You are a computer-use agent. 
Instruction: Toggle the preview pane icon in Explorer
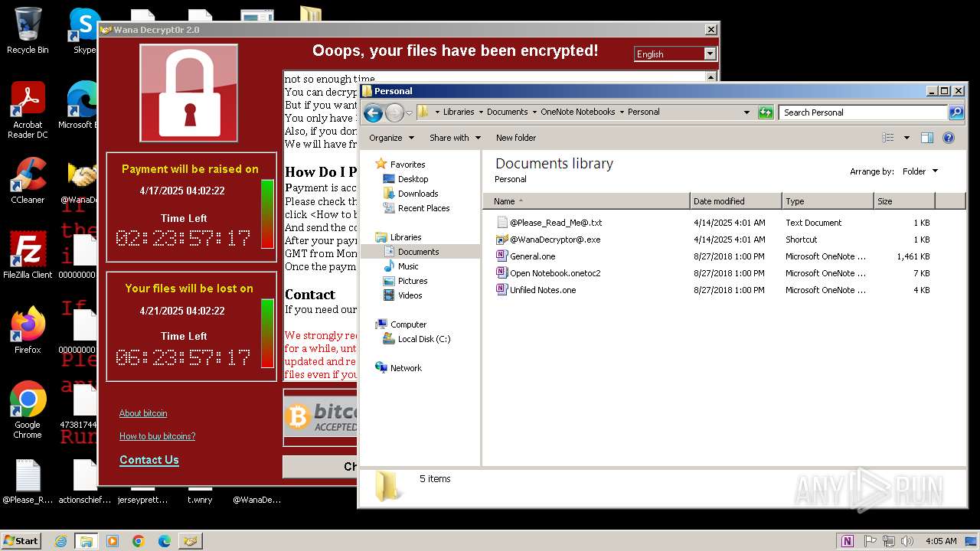pos(927,138)
